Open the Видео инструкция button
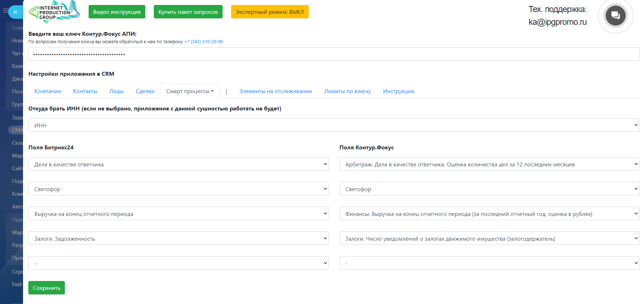This screenshot has height=304, width=644. 117,12
